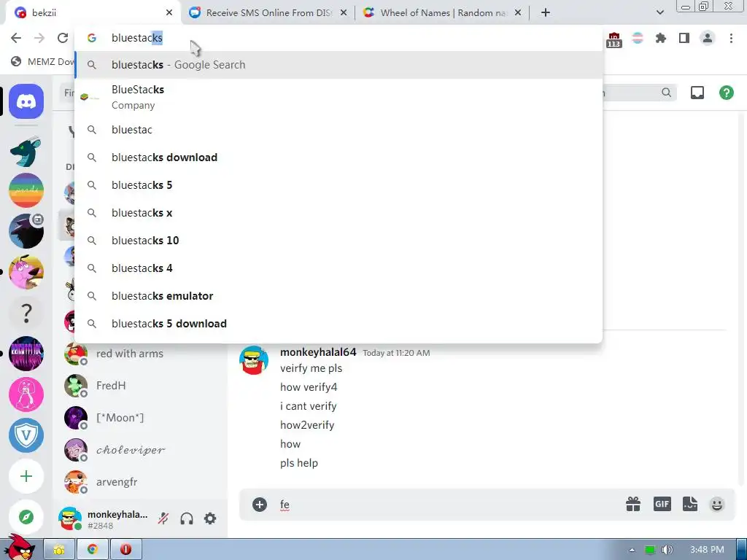Click the browser forward arrow
The width and height of the screenshot is (747, 560).
[x=39, y=38]
